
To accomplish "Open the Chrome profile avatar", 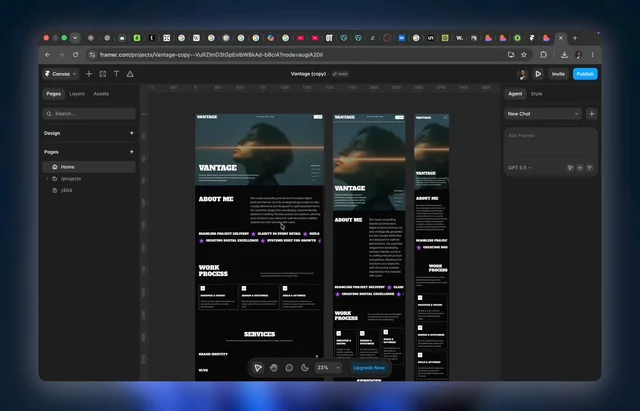I will [x=578, y=55].
